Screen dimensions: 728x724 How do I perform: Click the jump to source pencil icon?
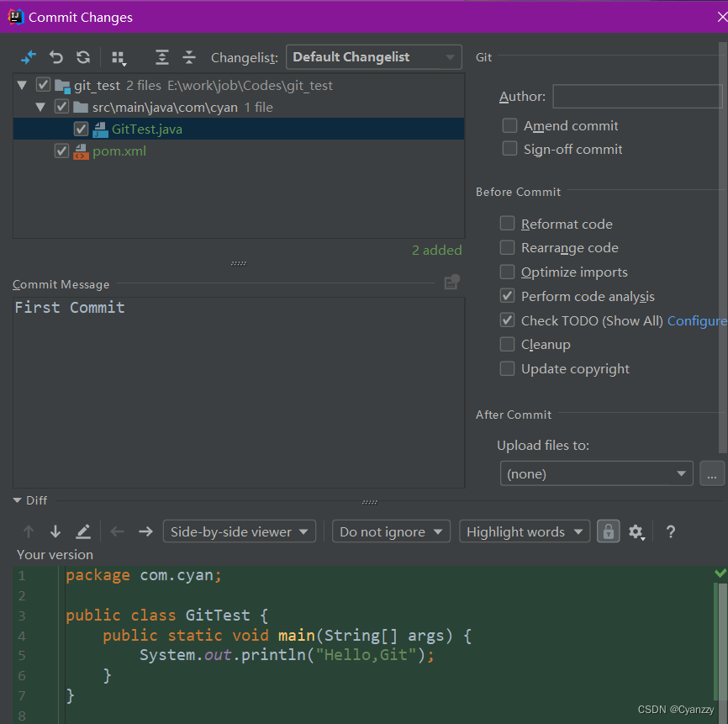point(83,531)
